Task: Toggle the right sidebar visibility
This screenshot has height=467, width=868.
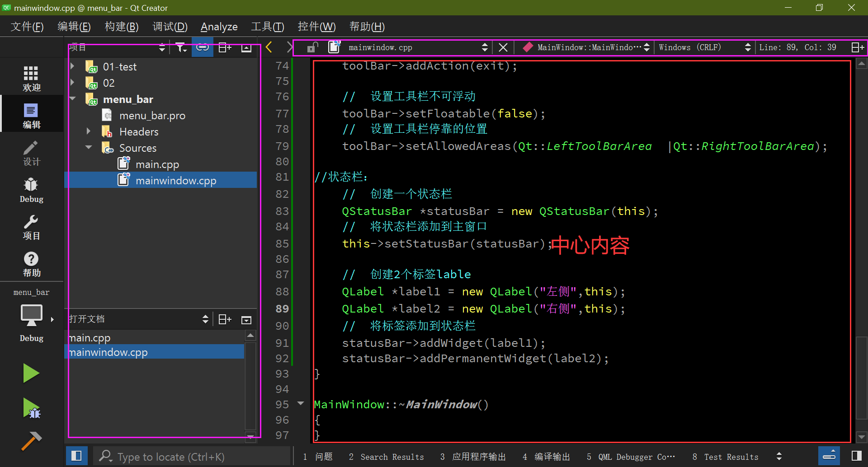Action: [856, 456]
